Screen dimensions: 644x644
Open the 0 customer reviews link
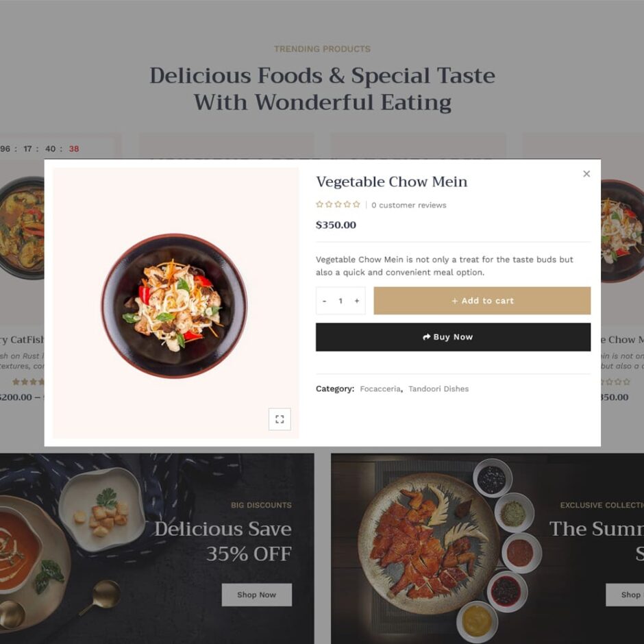click(x=408, y=205)
